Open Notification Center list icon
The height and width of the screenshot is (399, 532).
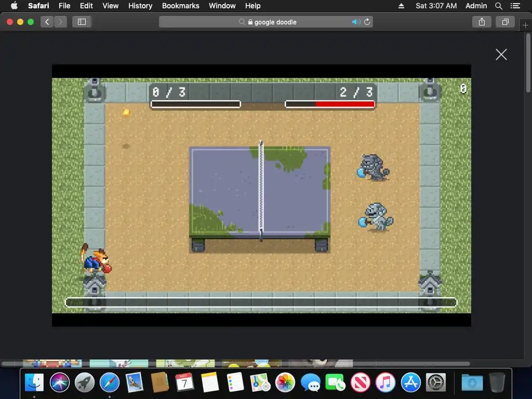(x=515, y=6)
